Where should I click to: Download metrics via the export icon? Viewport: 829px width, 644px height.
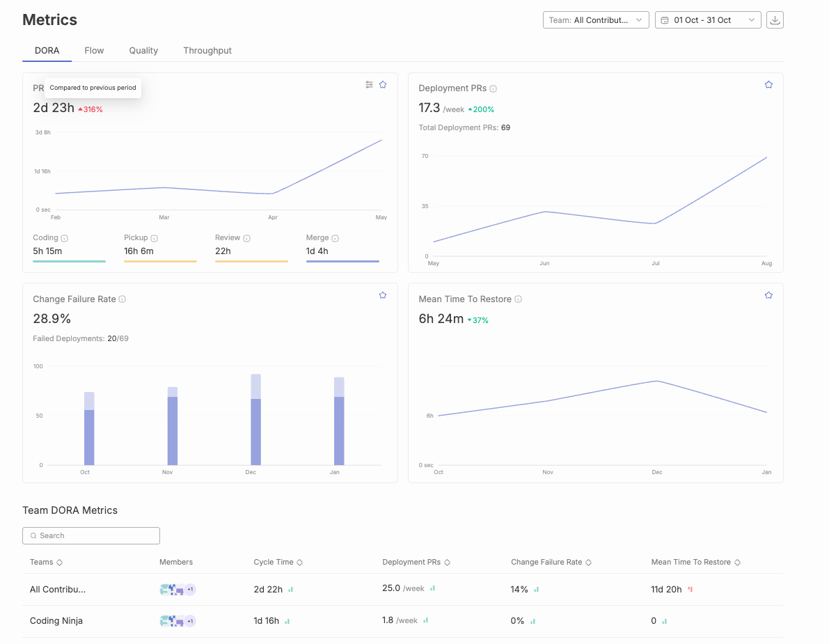click(x=775, y=20)
